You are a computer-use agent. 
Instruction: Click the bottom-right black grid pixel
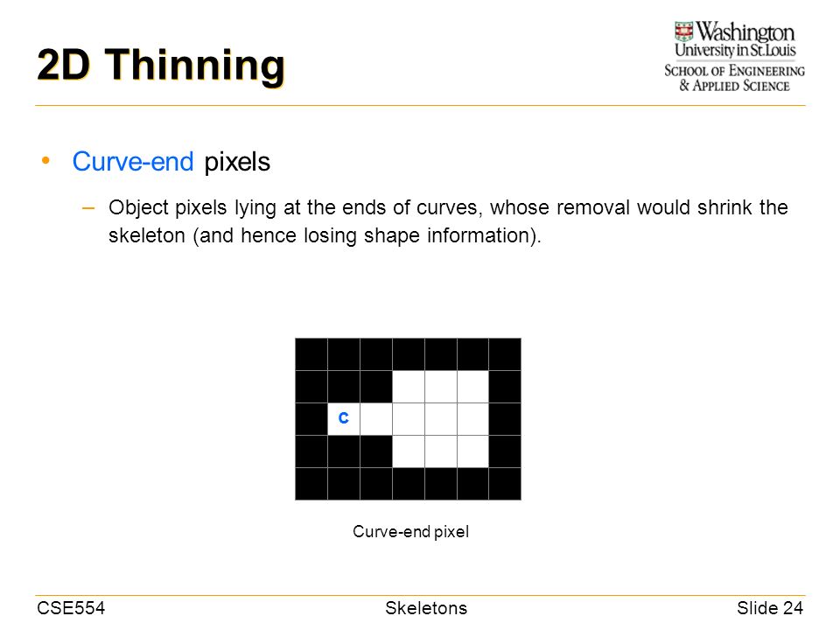pyautogui.click(x=505, y=484)
